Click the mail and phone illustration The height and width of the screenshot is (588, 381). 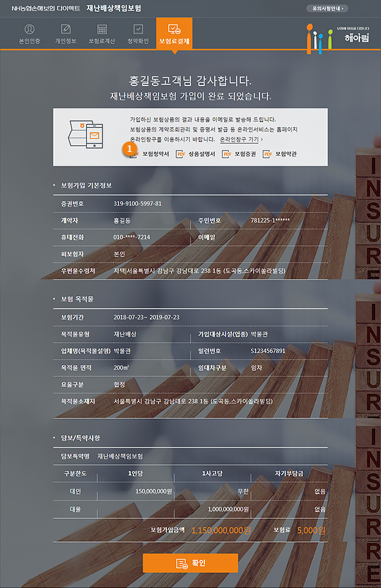pyautogui.click(x=85, y=135)
